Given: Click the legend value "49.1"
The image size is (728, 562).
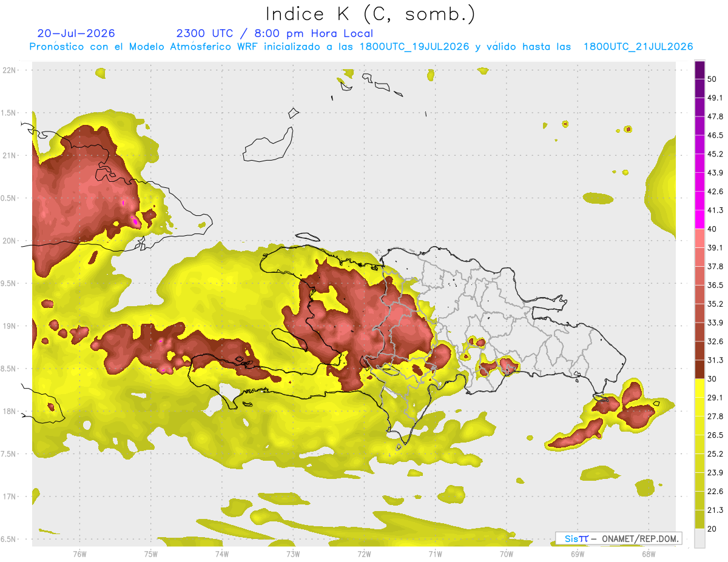Looking at the screenshot, I should [715, 98].
